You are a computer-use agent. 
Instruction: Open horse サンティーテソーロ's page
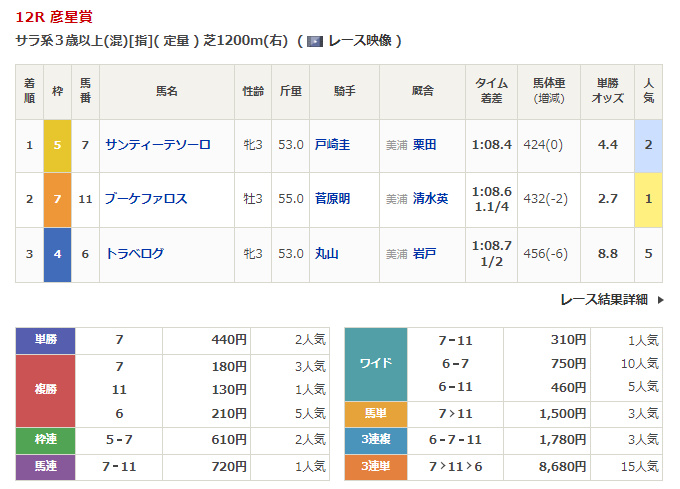pos(158,145)
